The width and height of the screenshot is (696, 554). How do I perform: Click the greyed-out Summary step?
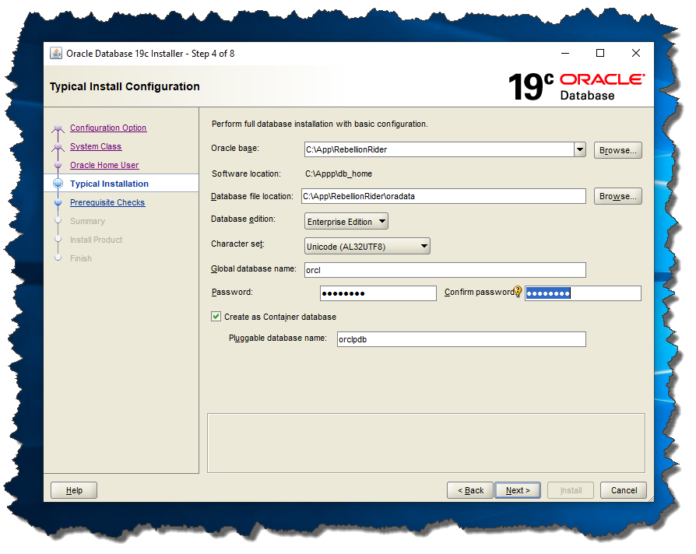pos(87,221)
